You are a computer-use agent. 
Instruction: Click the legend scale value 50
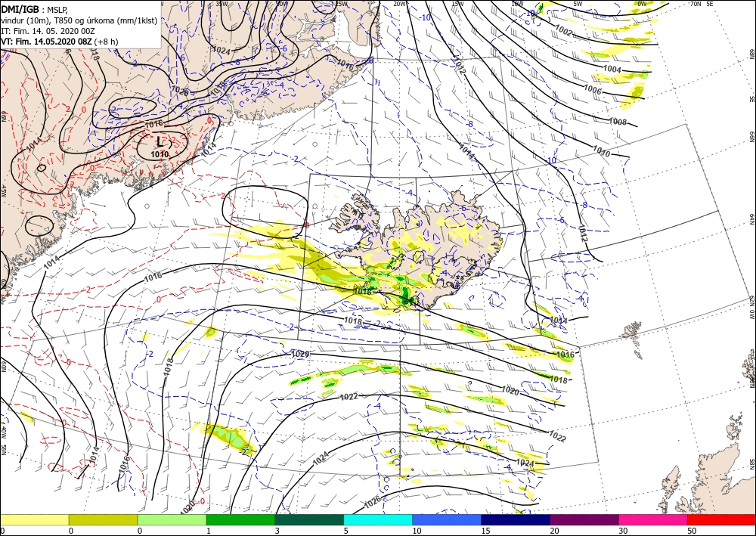692,531
